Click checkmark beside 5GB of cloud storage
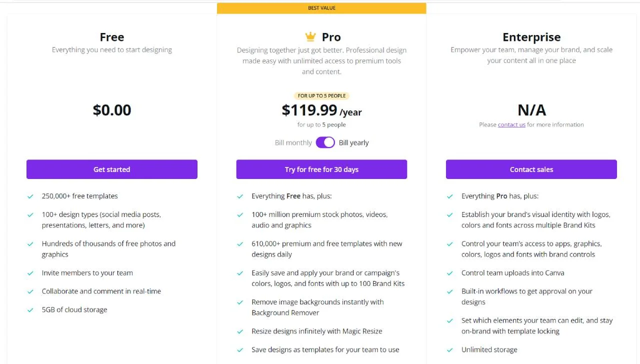This screenshot has width=640, height=364. click(x=30, y=310)
